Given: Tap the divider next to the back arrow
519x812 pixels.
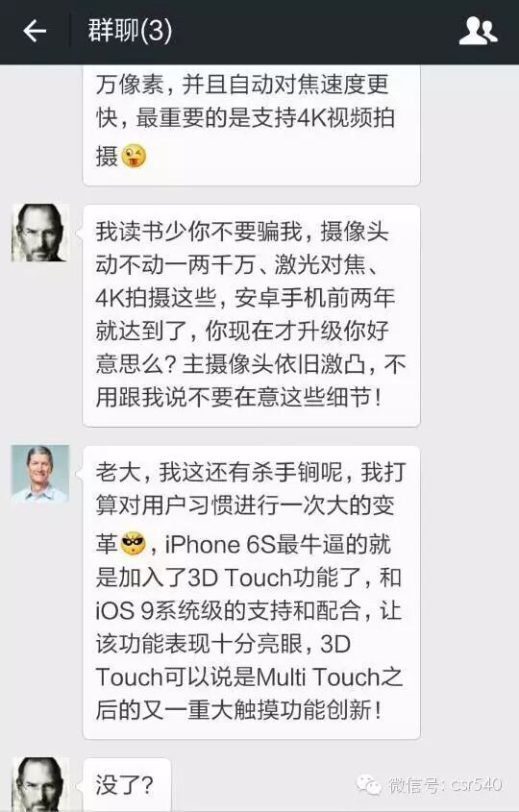Looking at the screenshot, I should click(x=70, y=31).
